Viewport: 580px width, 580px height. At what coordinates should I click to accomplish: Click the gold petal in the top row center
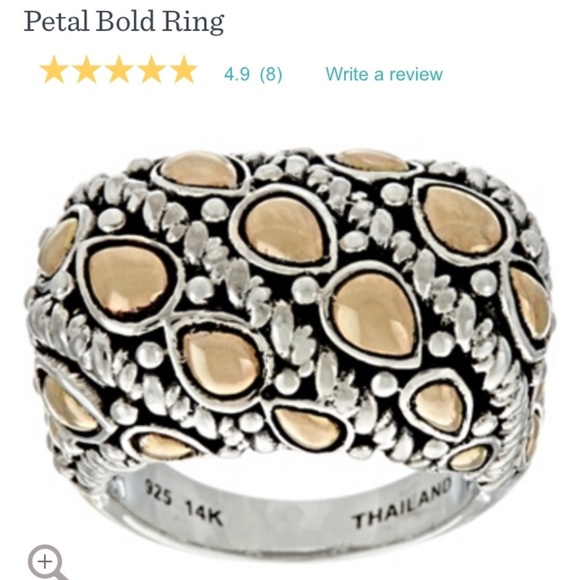coord(283,229)
